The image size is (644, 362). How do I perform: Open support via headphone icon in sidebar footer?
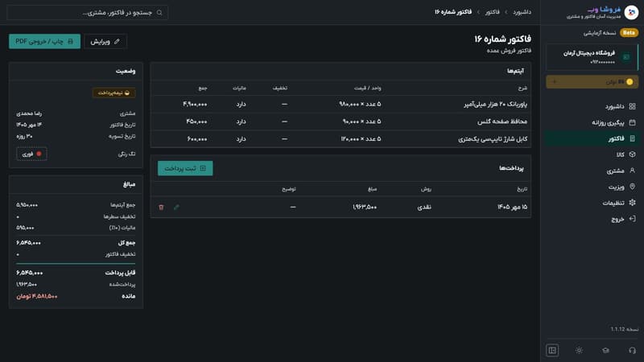pyautogui.click(x=632, y=350)
